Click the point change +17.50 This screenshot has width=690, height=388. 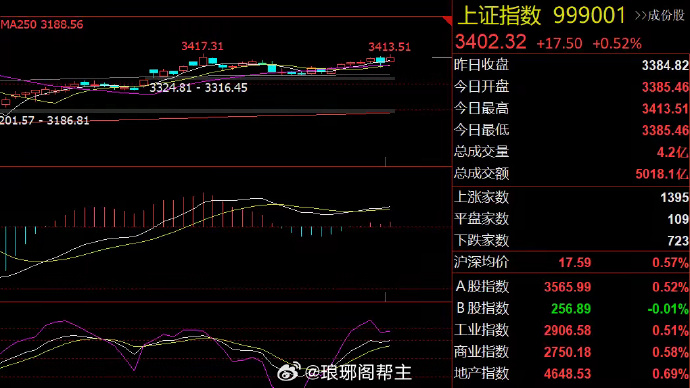(559, 43)
